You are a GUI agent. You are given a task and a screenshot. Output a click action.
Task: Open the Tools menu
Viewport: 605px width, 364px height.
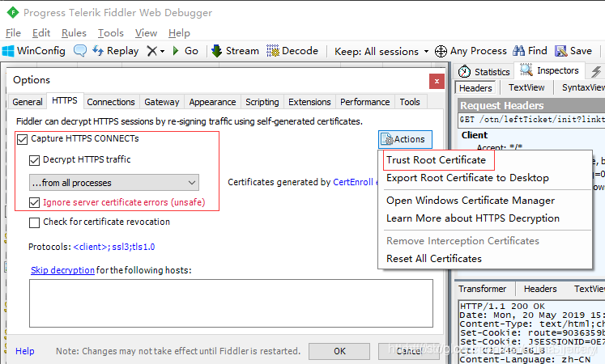pos(111,33)
